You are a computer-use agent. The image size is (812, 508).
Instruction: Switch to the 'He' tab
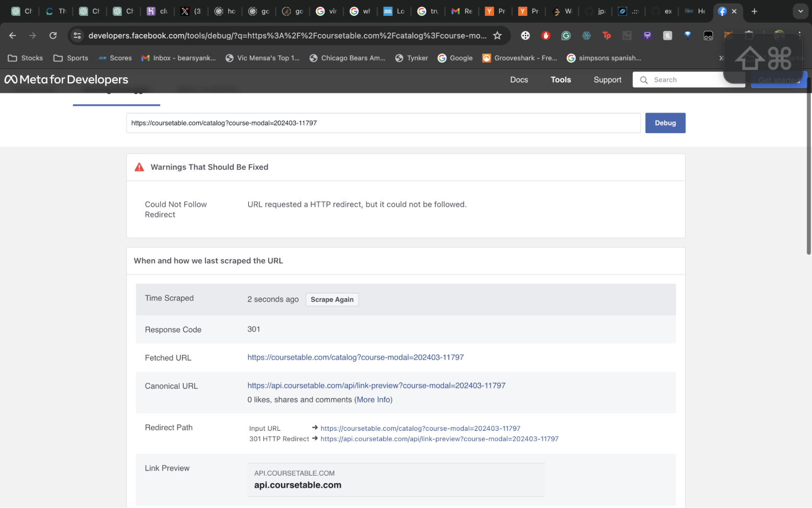click(696, 11)
